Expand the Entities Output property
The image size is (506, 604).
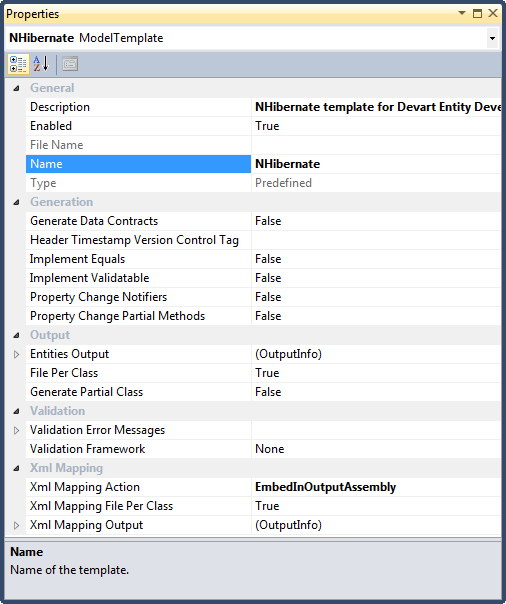(x=16, y=354)
